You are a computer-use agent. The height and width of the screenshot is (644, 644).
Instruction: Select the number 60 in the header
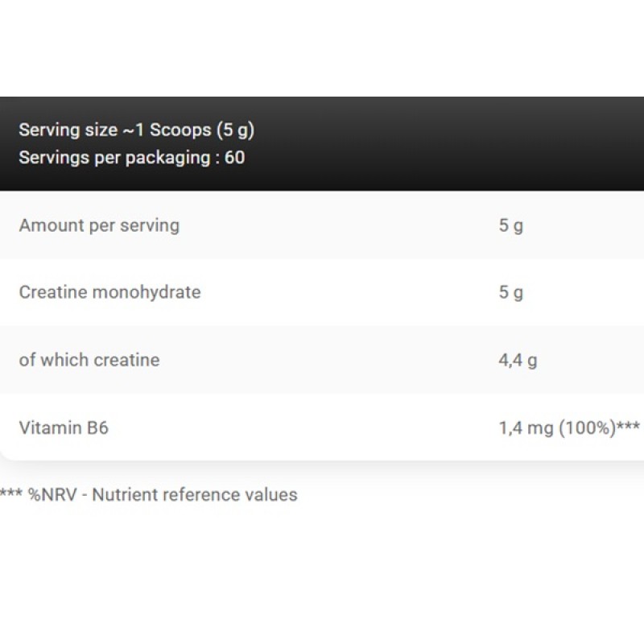(x=234, y=157)
